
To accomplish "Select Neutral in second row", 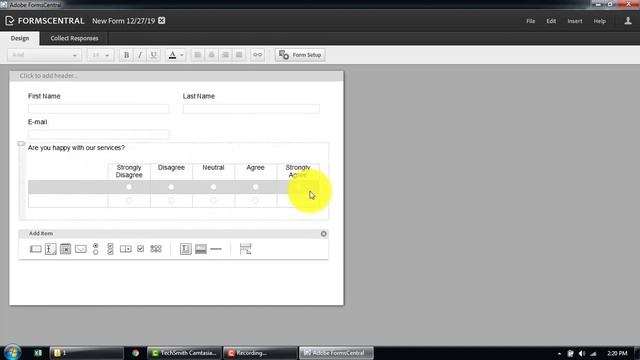I will pyautogui.click(x=213, y=200).
